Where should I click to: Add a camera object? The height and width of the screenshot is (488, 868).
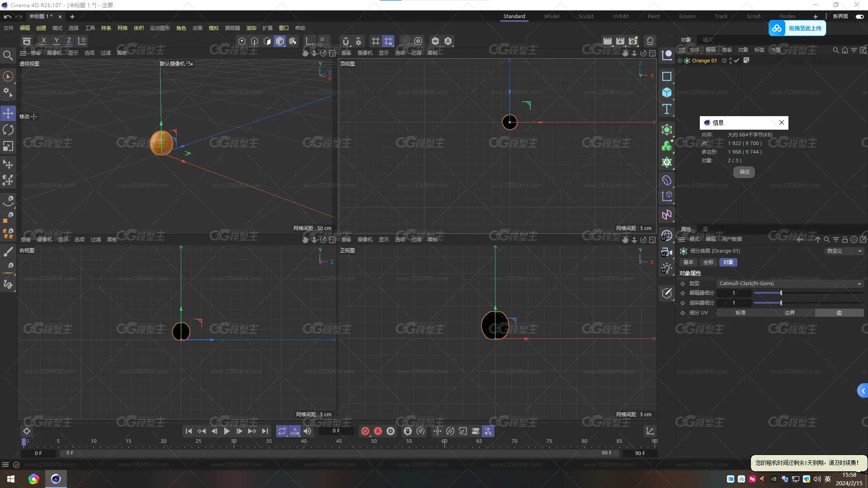[667, 252]
